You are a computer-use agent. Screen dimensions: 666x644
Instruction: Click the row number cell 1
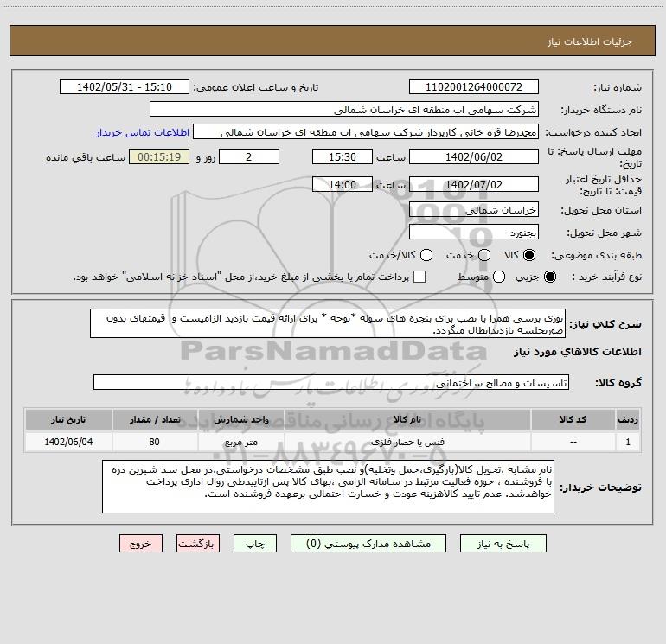[x=628, y=442]
